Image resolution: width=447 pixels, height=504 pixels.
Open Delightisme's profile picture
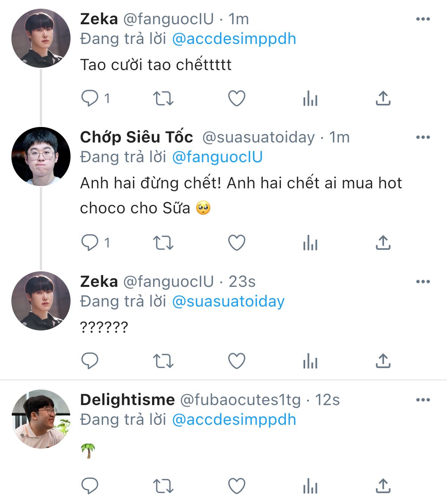41,419
